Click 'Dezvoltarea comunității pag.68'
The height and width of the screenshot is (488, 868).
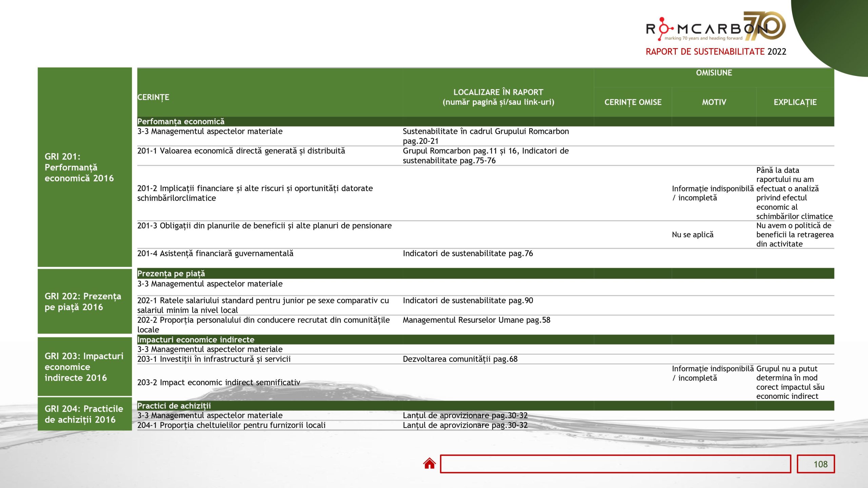pyautogui.click(x=460, y=359)
